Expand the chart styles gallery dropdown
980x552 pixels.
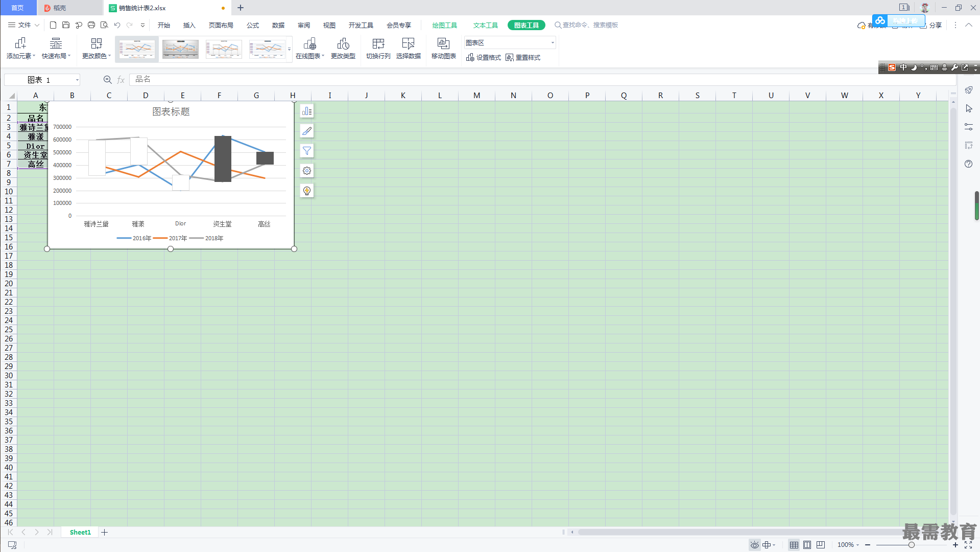coord(290,50)
